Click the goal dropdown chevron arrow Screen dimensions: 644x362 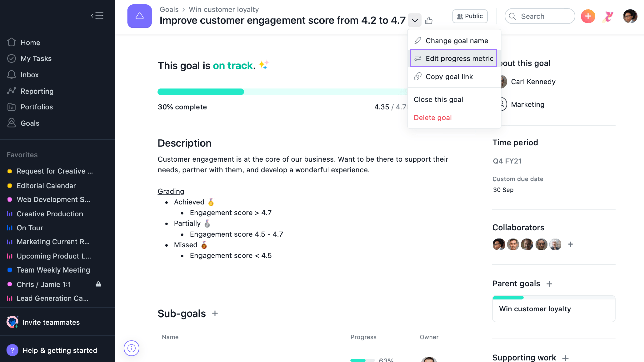tap(415, 20)
